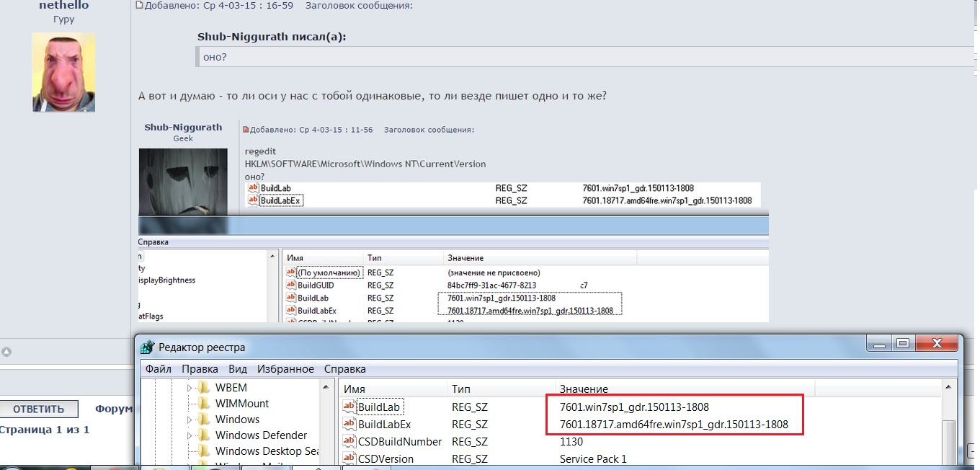The image size is (980, 470).
Task: Select the BuildLabEx string value icon
Action: tap(349, 425)
